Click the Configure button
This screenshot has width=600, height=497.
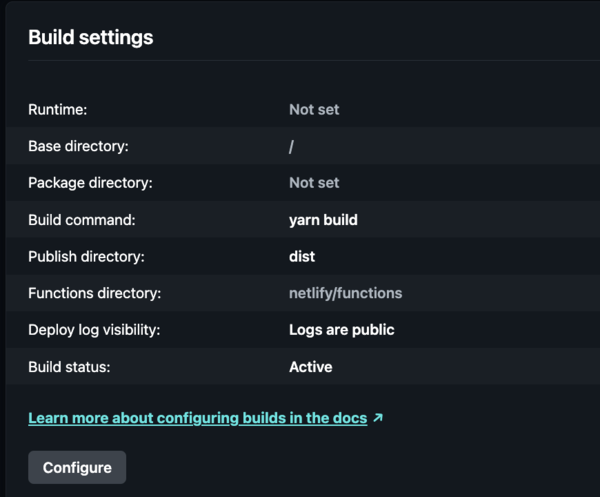click(77, 467)
